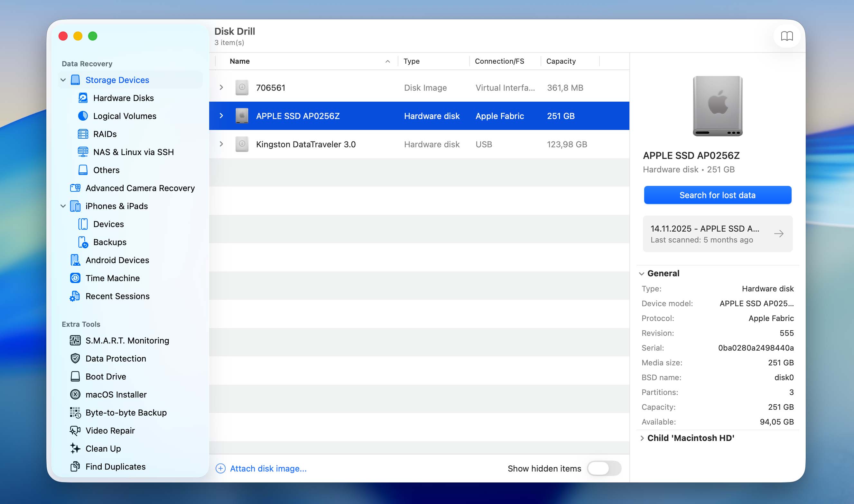854x504 pixels.
Task: Open Video Repair in the sidebar
Action: click(110, 430)
